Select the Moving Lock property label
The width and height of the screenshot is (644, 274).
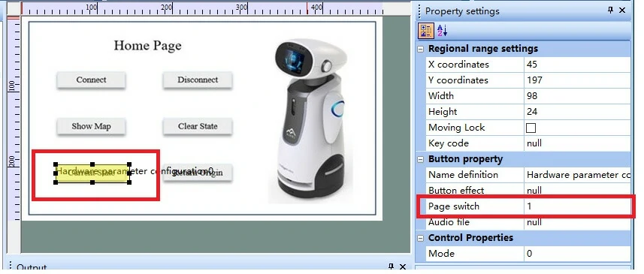pos(456,128)
